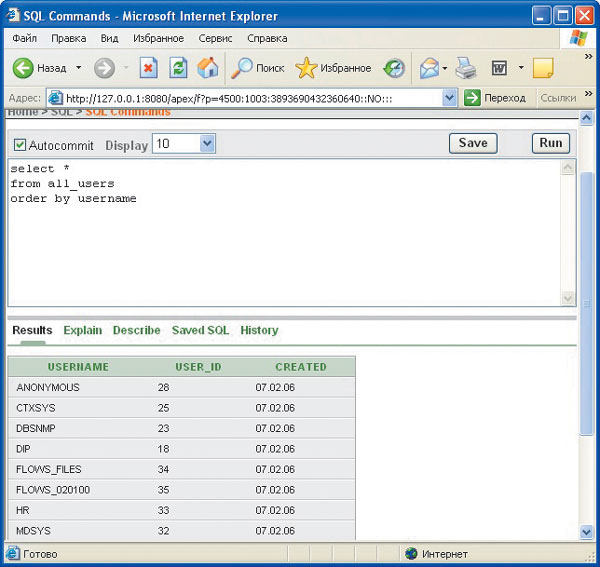Open the Назад history dropdown arrow
Viewport: 600px width, 567px height.
click(x=78, y=68)
